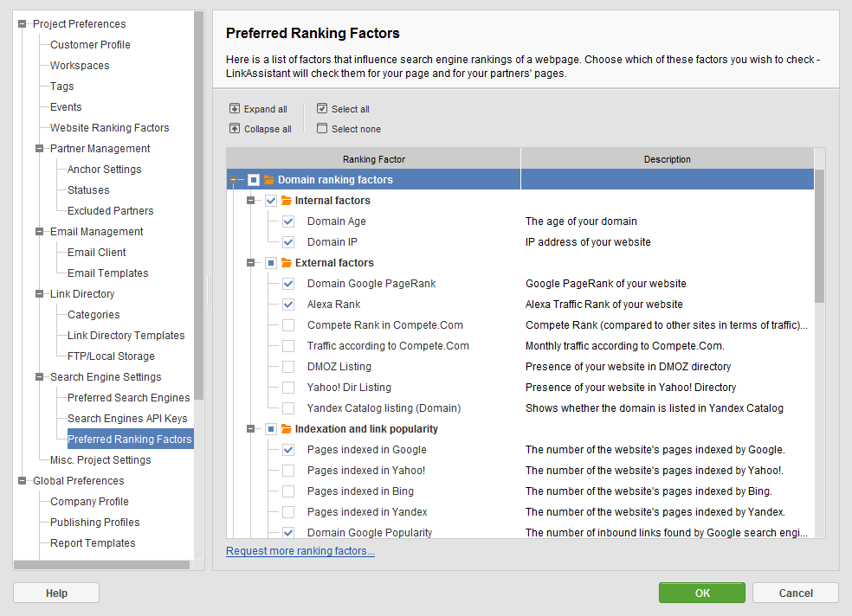Click the green OK button
Image resolution: width=852 pixels, height=616 pixels.
pos(702,593)
